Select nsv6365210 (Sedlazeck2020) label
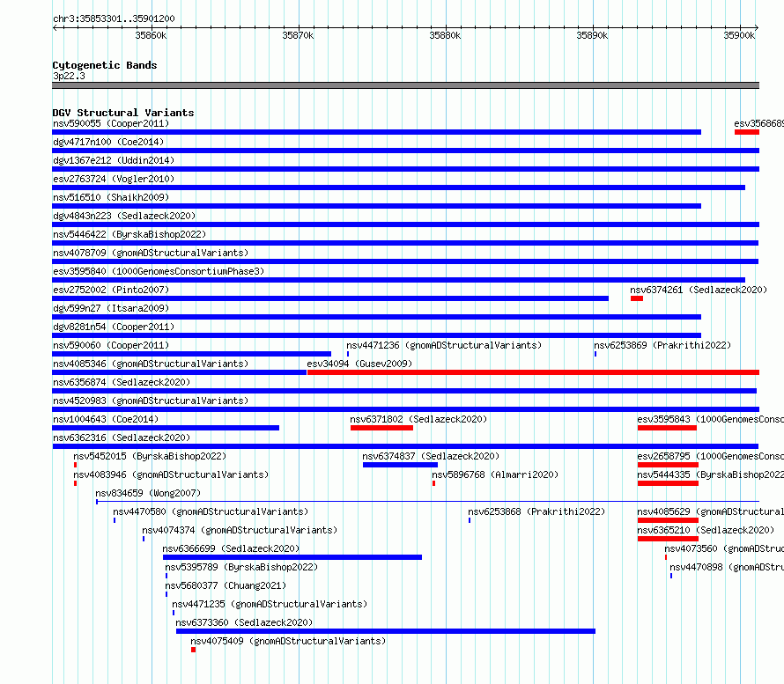Viewport: 784px width, 684px height. click(706, 530)
